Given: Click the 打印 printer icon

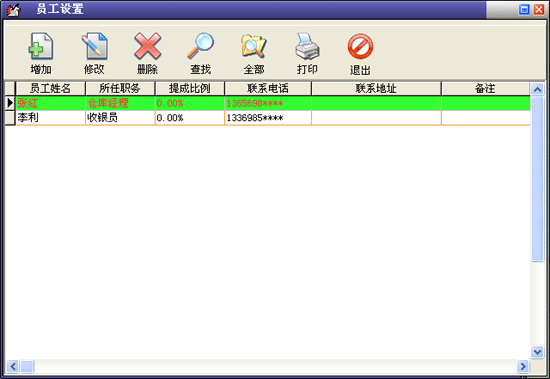Looking at the screenshot, I should (x=307, y=47).
